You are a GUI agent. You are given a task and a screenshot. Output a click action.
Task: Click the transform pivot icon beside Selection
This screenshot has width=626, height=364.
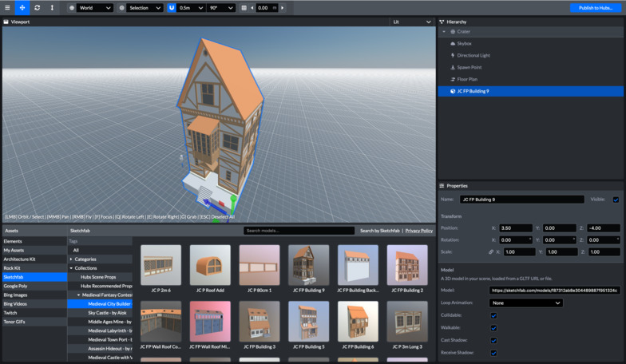pyautogui.click(x=122, y=7)
